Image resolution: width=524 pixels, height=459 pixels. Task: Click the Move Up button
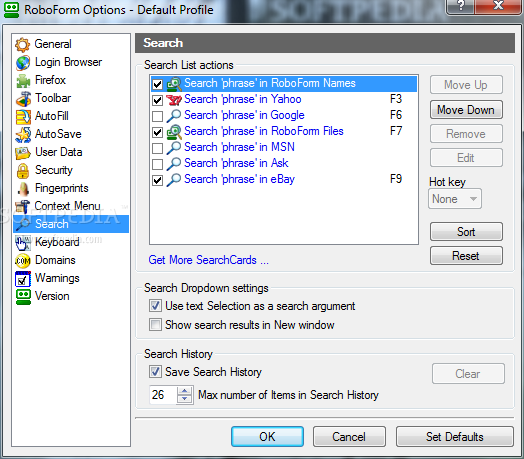pos(466,85)
